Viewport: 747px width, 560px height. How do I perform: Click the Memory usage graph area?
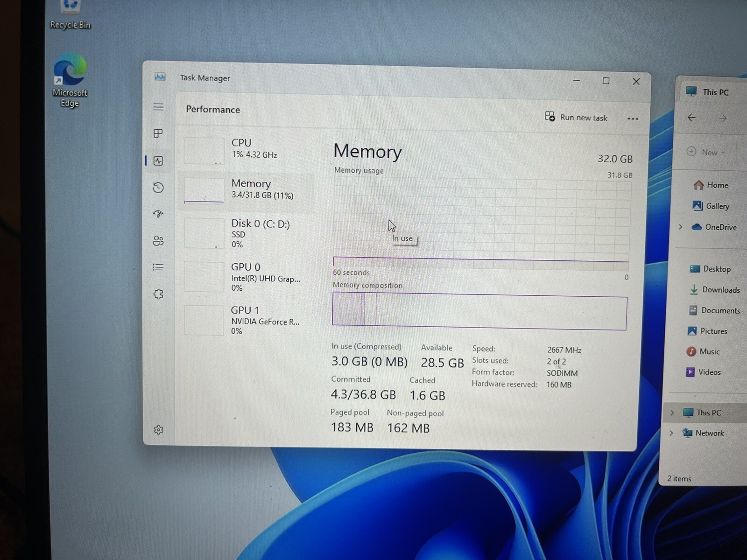pyautogui.click(x=481, y=225)
